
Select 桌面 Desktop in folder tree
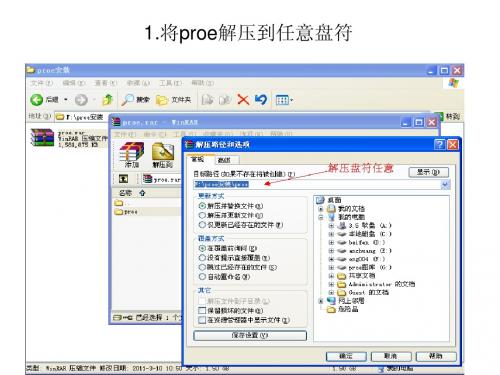(329, 200)
